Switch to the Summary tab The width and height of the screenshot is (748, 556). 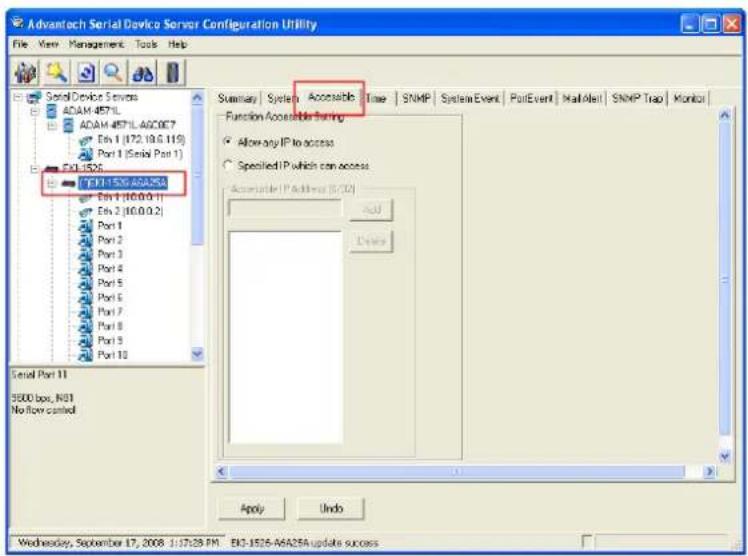point(237,99)
